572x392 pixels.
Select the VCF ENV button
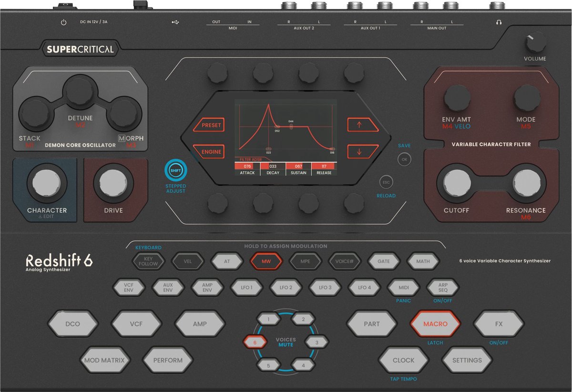(129, 288)
